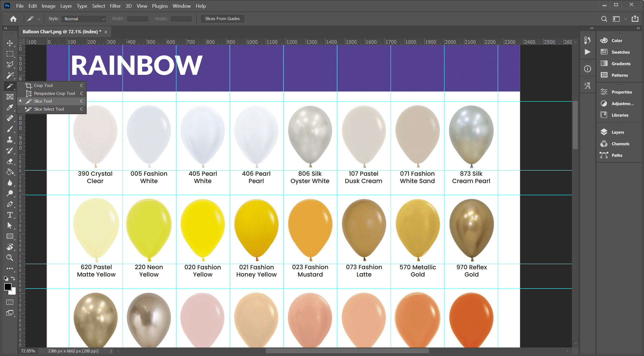The image size is (644, 356).
Task: Expand the tool preset picker arrow
Action: tap(39, 19)
